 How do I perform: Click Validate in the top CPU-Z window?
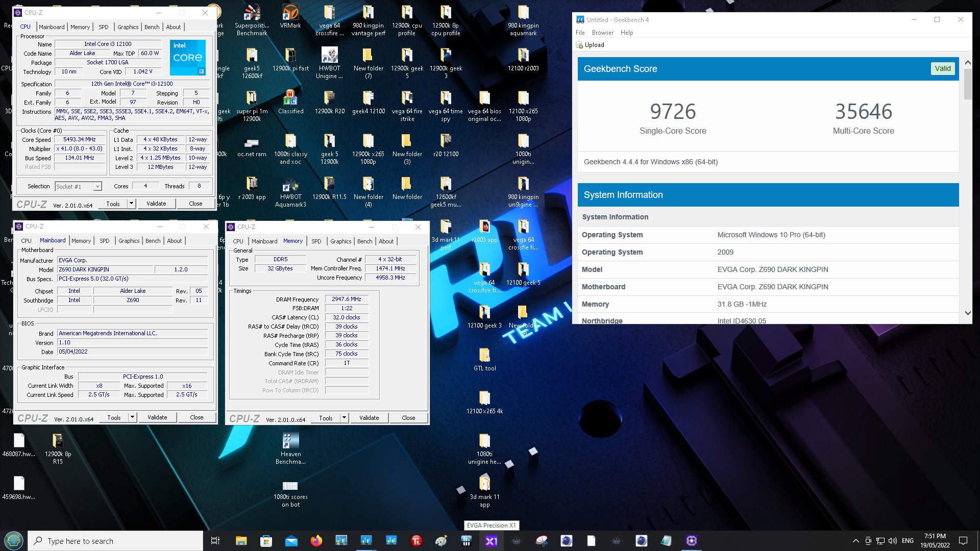pyautogui.click(x=156, y=204)
